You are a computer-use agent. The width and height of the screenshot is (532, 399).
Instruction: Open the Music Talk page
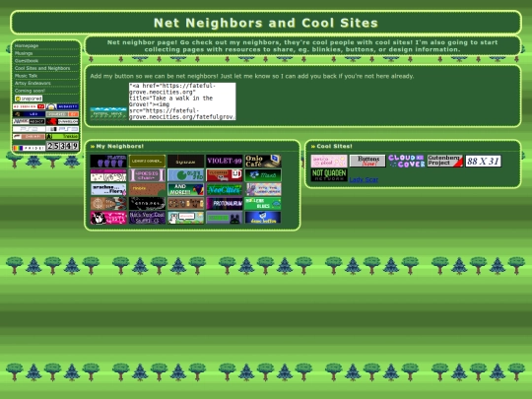coord(26,76)
